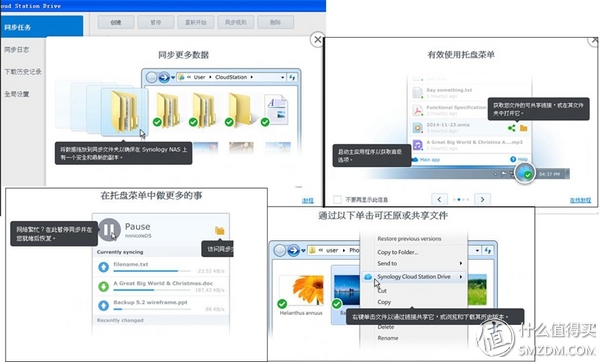This screenshot has height=362, width=600.
Task: Click the forward arrow in the user Photo explorer
Action: click(293, 251)
